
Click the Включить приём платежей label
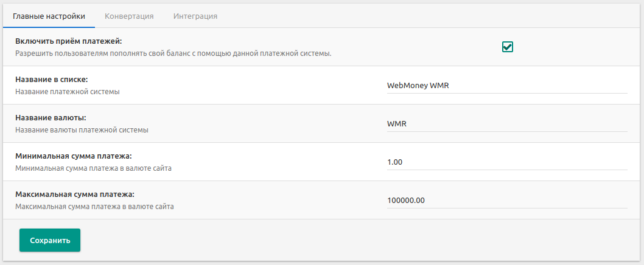pyautogui.click(x=69, y=41)
